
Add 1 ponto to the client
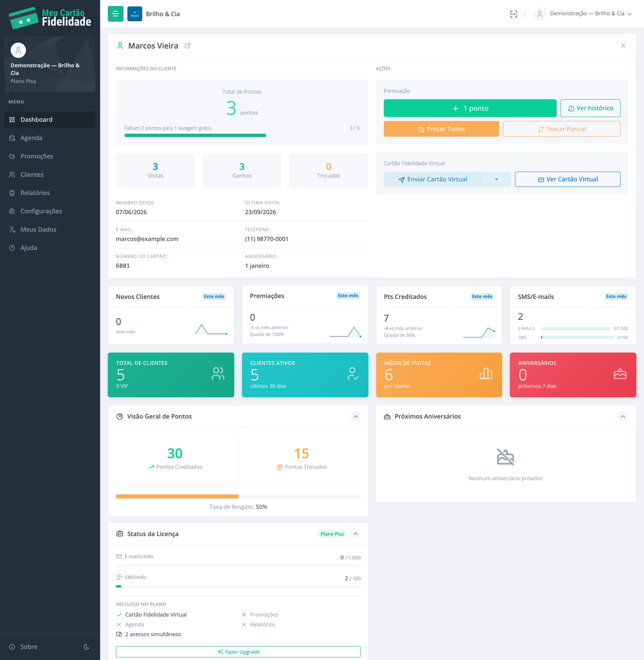pos(470,108)
